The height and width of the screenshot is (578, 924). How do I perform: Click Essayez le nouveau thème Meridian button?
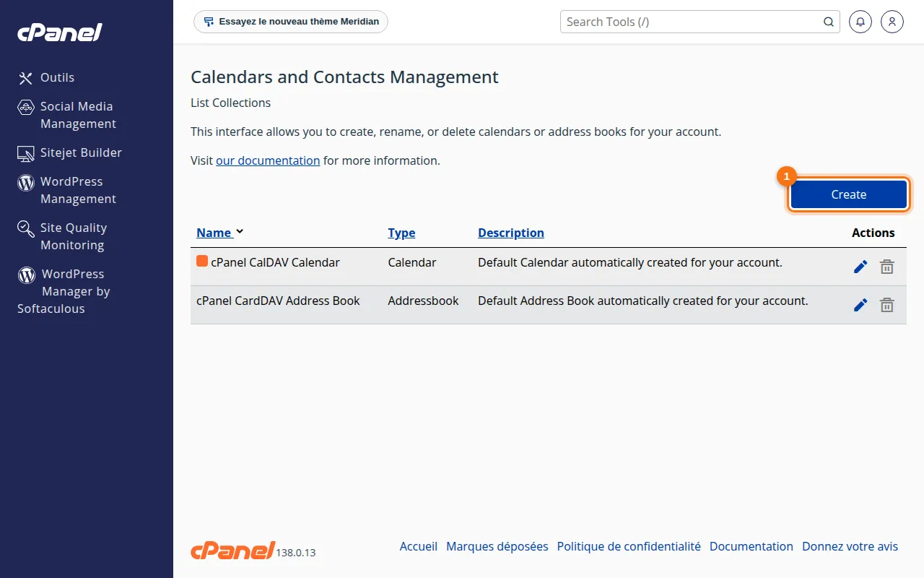(291, 22)
